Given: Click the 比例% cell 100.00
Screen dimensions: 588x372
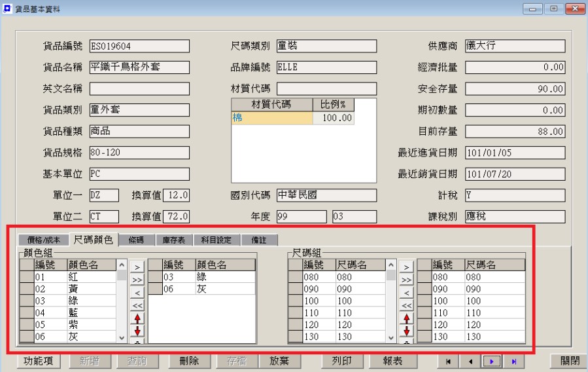Looking at the screenshot, I should pos(333,118).
